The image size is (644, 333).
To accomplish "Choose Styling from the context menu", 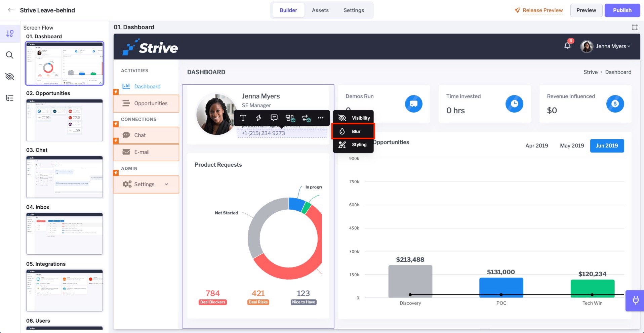I will [x=353, y=145].
